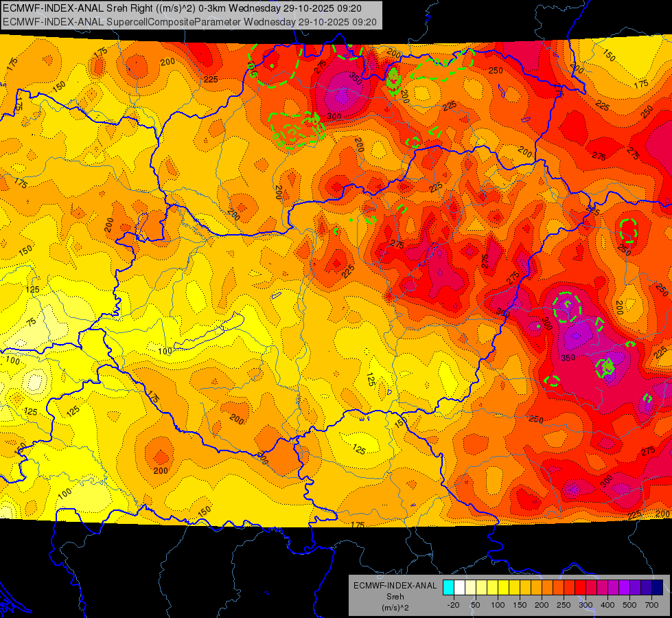672x618 pixels.
Task: Click the '50' legend scale value
Action: [475, 605]
